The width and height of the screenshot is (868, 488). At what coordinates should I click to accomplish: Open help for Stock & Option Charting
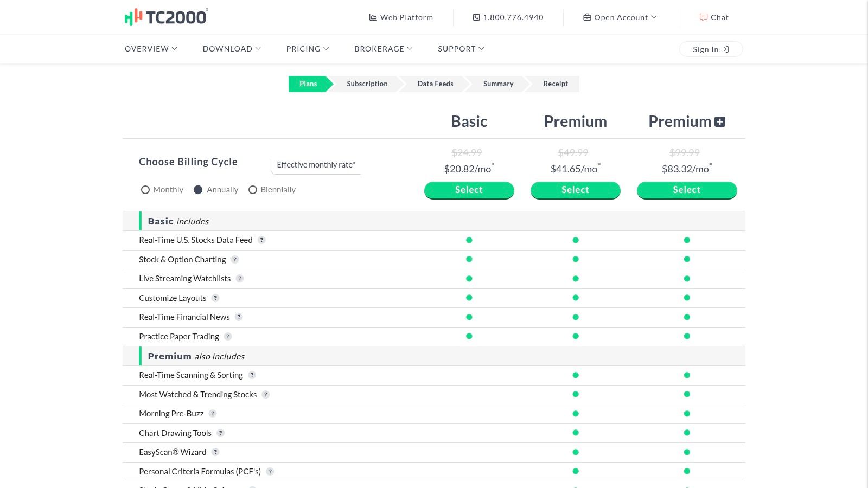235,260
